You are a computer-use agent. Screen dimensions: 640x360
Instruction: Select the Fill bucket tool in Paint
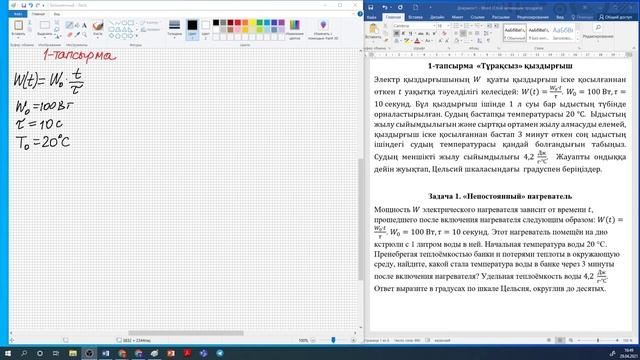point(77,25)
